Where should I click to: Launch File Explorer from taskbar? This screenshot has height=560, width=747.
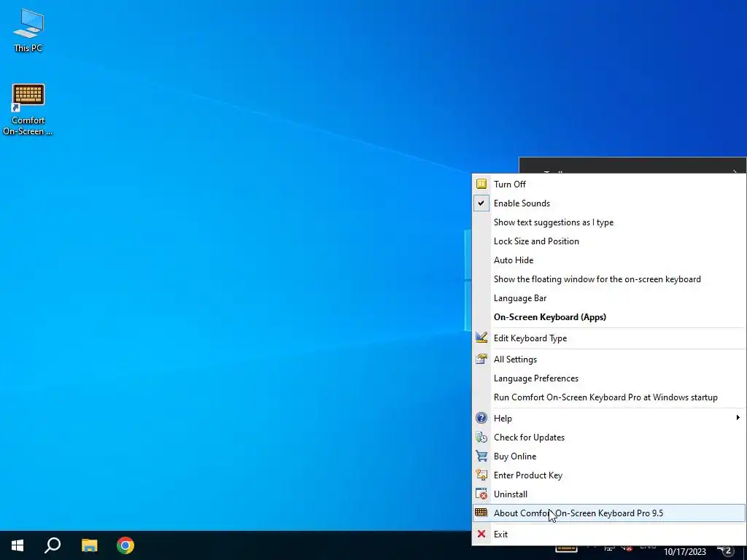pyautogui.click(x=89, y=545)
